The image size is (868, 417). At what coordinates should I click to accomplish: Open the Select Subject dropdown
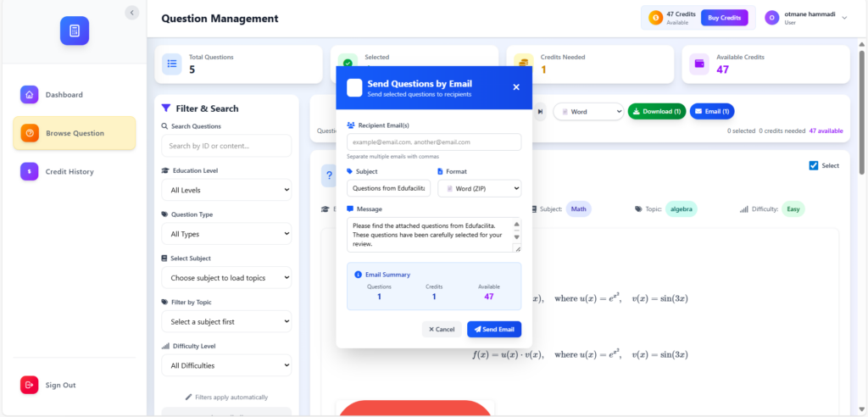coord(226,277)
